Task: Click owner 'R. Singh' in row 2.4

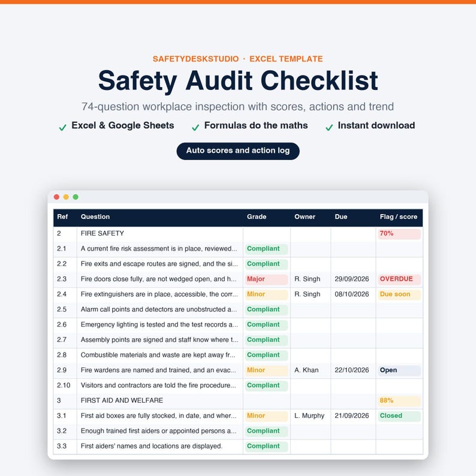Action: click(307, 294)
